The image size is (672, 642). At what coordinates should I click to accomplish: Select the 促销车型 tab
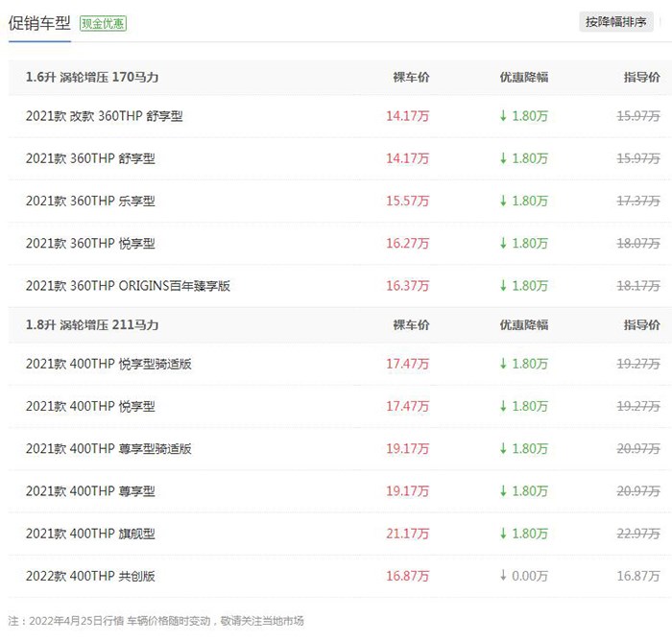coord(39,23)
